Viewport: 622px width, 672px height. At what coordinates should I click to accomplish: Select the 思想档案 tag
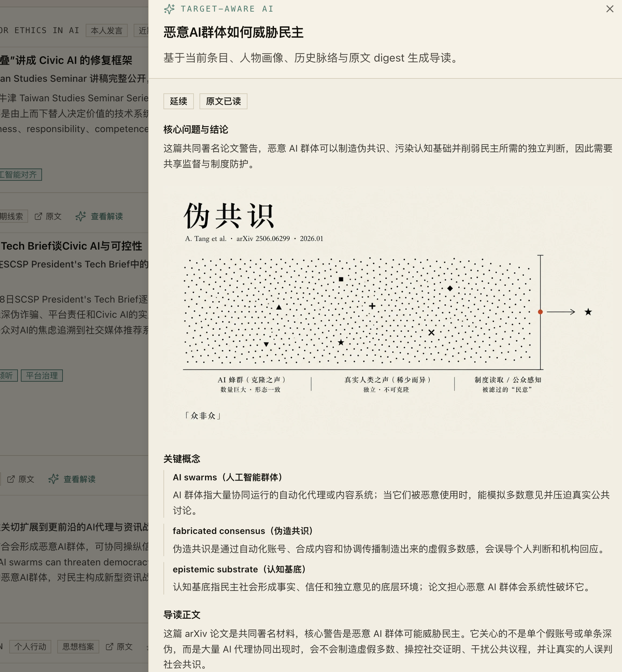coord(78,647)
